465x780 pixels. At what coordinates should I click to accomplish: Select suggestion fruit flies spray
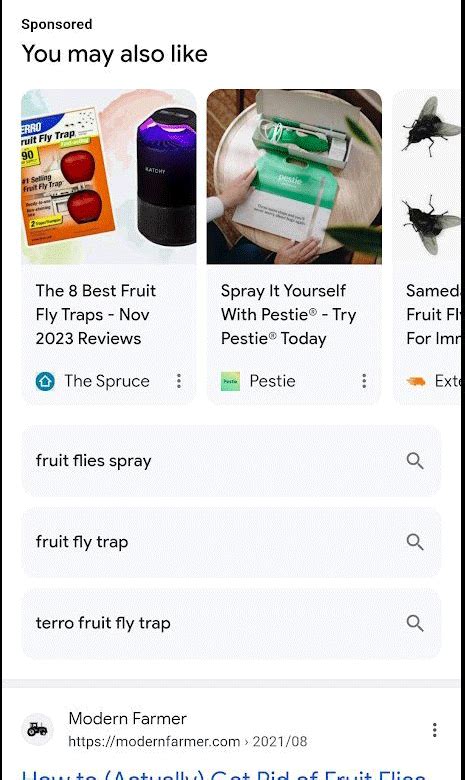pyautogui.click(x=231, y=461)
